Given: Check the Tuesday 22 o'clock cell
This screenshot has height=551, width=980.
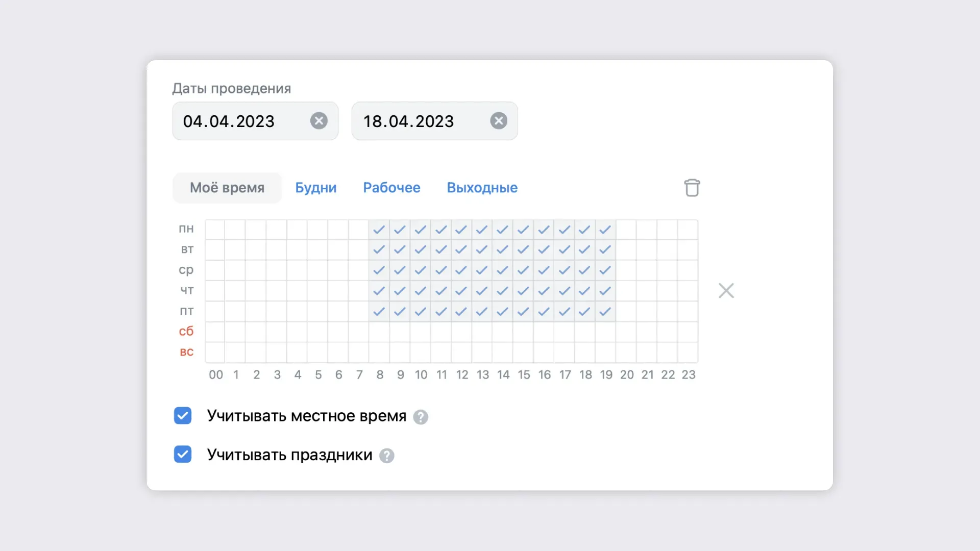Looking at the screenshot, I should coord(667,250).
